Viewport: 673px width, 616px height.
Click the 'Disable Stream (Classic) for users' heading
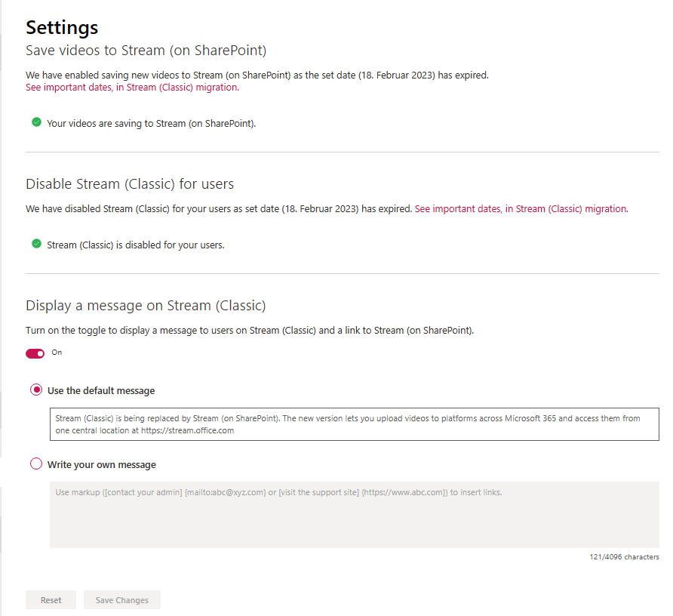130,184
